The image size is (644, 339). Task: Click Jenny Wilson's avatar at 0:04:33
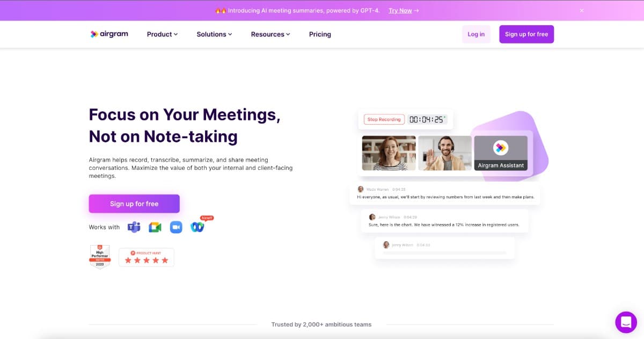386,244
